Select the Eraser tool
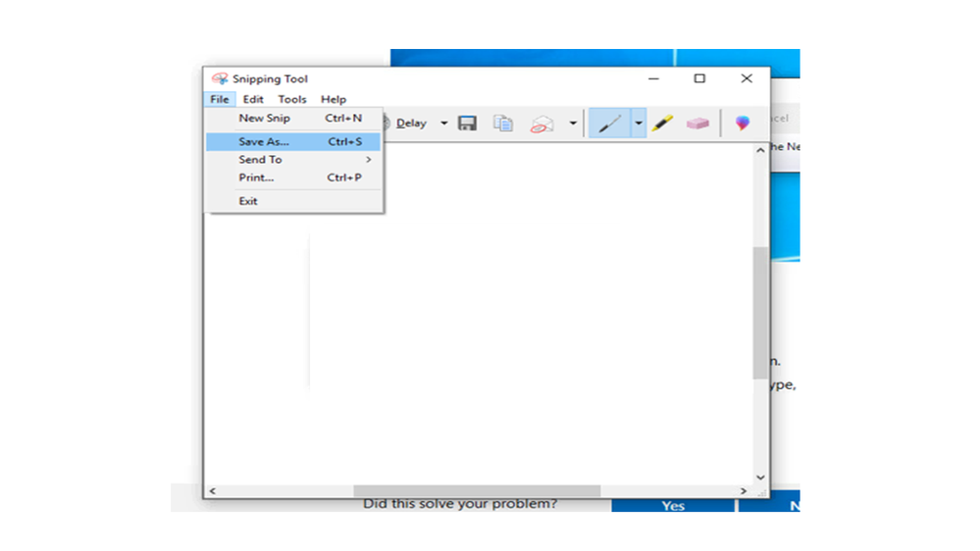The image size is (980, 551). (x=697, y=124)
